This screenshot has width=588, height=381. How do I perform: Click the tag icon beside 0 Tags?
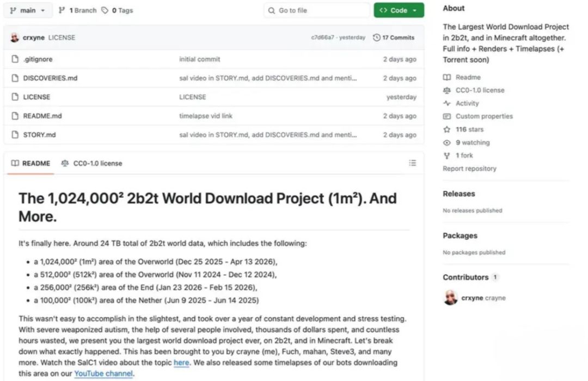pyautogui.click(x=105, y=10)
